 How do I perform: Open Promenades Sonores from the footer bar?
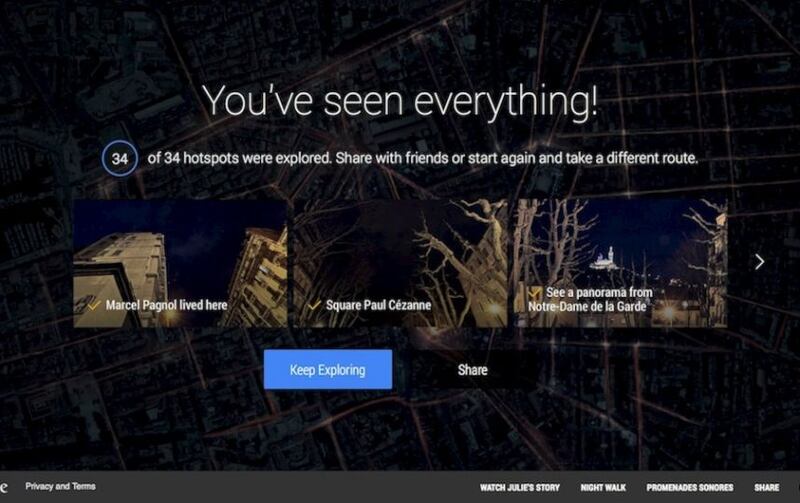point(690,488)
